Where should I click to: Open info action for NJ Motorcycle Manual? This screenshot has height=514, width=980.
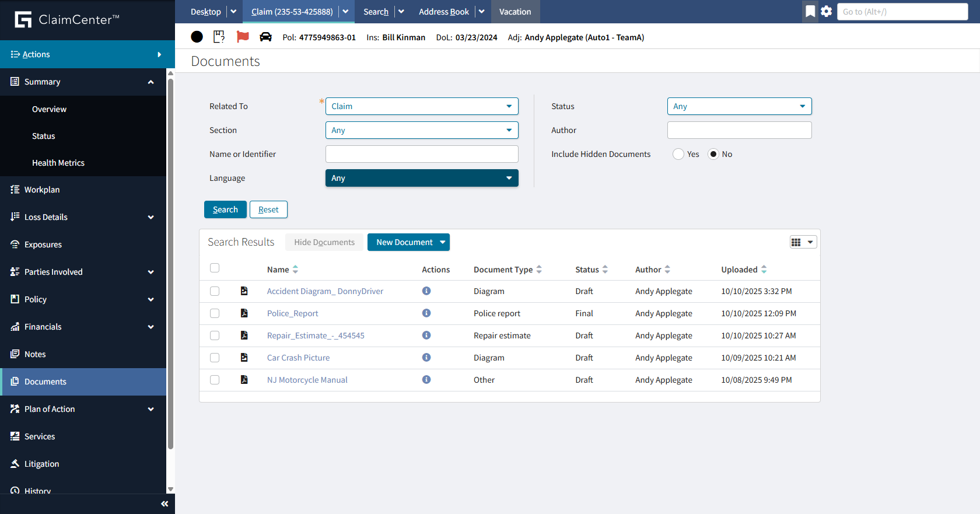tap(426, 379)
